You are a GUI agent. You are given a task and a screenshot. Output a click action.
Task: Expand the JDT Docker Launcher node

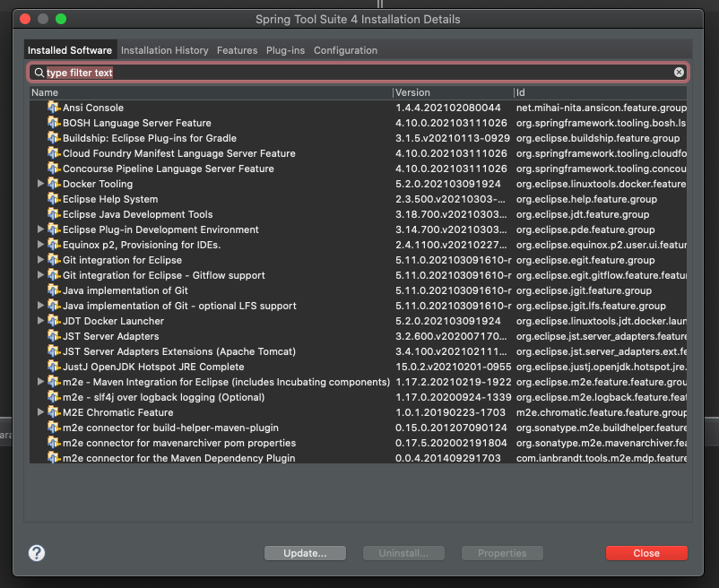click(x=40, y=321)
